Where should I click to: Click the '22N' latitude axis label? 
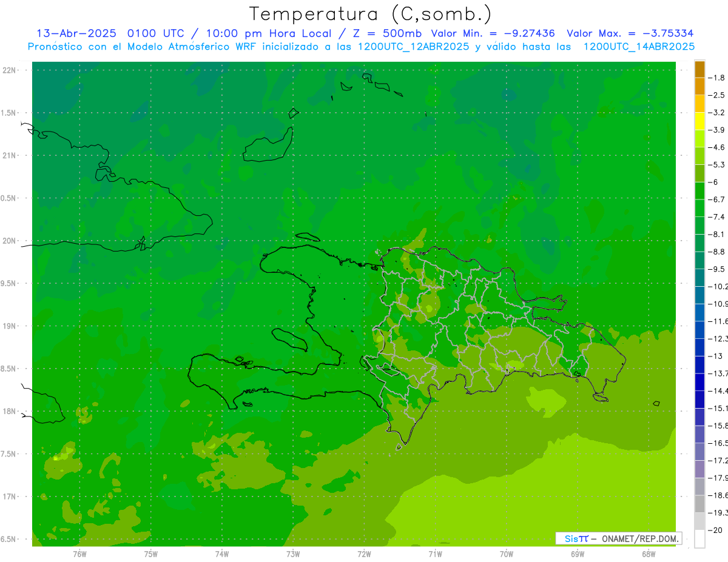tap(10, 70)
